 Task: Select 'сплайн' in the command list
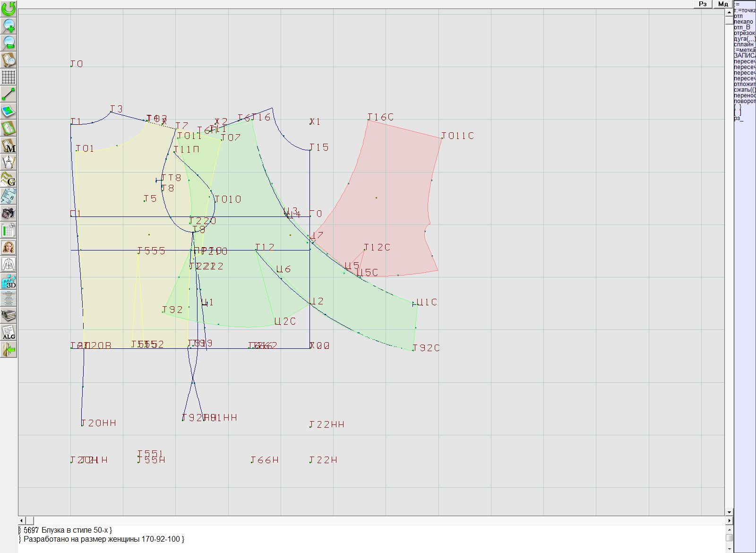tap(744, 44)
